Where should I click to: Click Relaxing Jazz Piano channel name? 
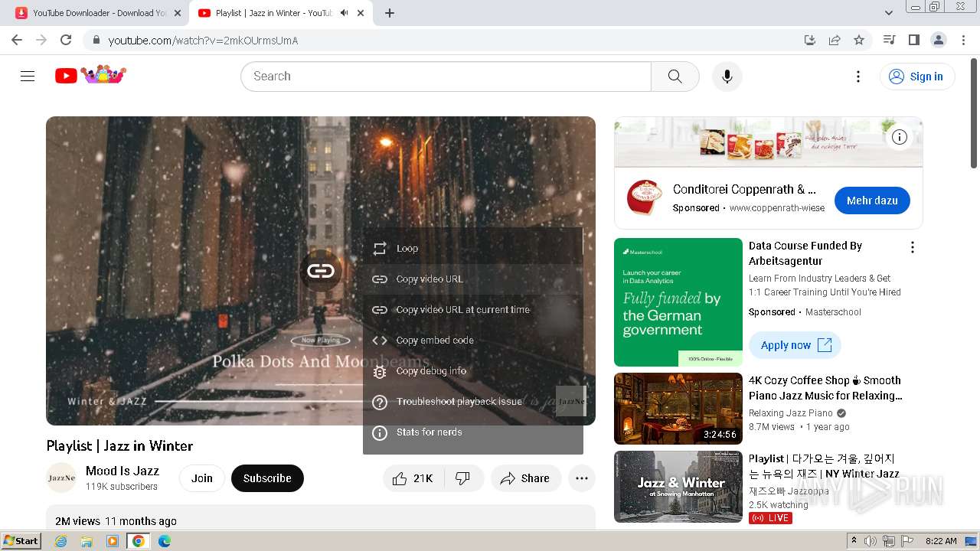coord(791,412)
